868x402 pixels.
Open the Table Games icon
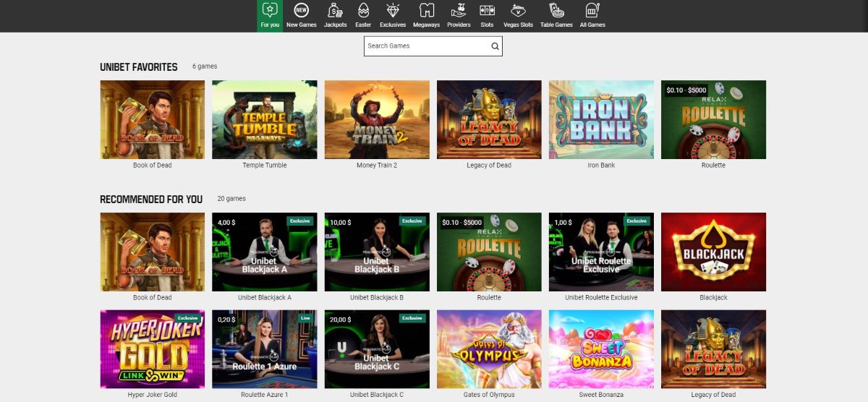coord(557,10)
